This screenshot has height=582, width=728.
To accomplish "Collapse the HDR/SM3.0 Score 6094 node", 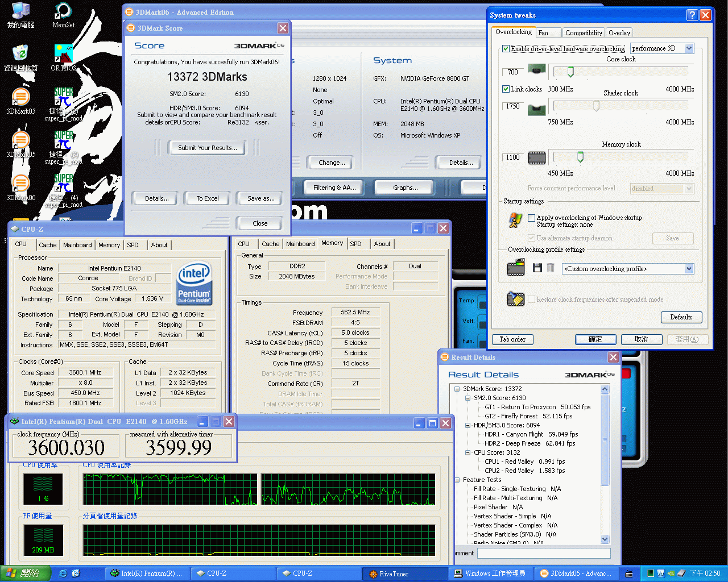I will click(x=468, y=425).
